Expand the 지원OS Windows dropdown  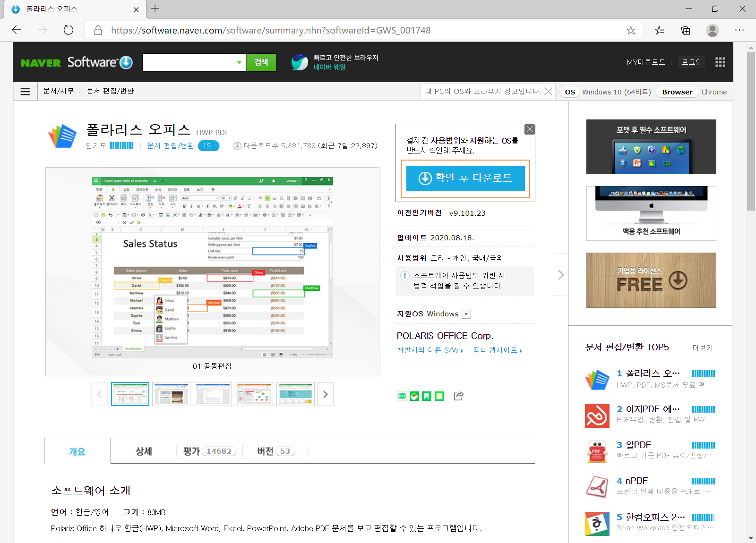pos(466,314)
